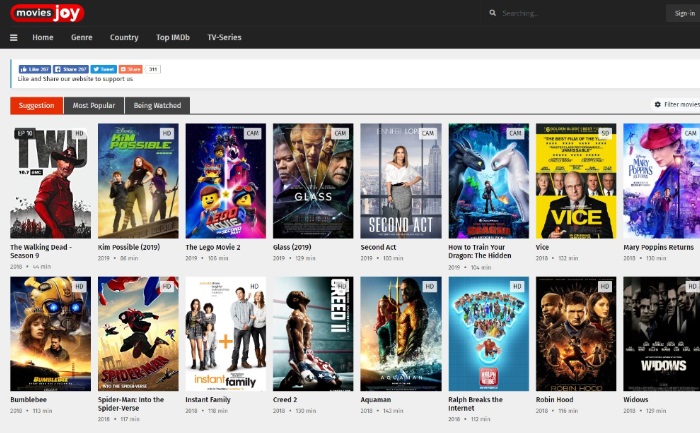Image resolution: width=700 pixels, height=433 pixels.
Task: Click 'Spider-Man: Into the Spider-Verse' title
Action: click(131, 404)
